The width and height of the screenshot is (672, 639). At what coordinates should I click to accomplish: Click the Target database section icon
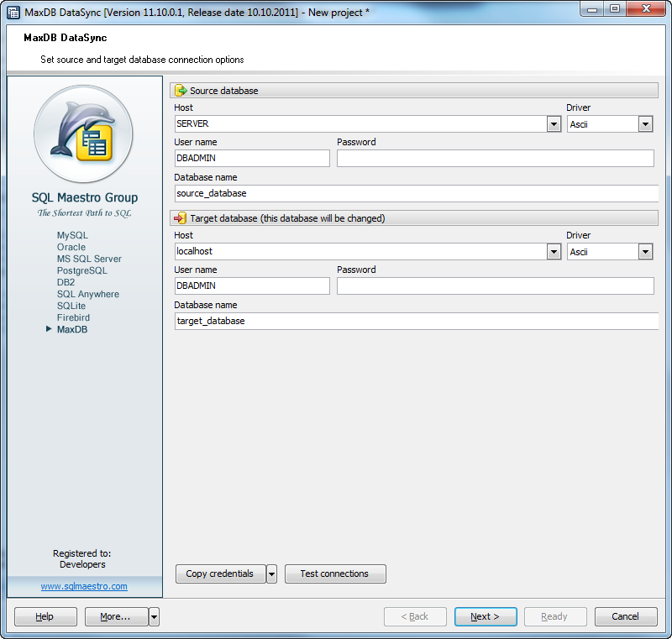[x=180, y=217]
